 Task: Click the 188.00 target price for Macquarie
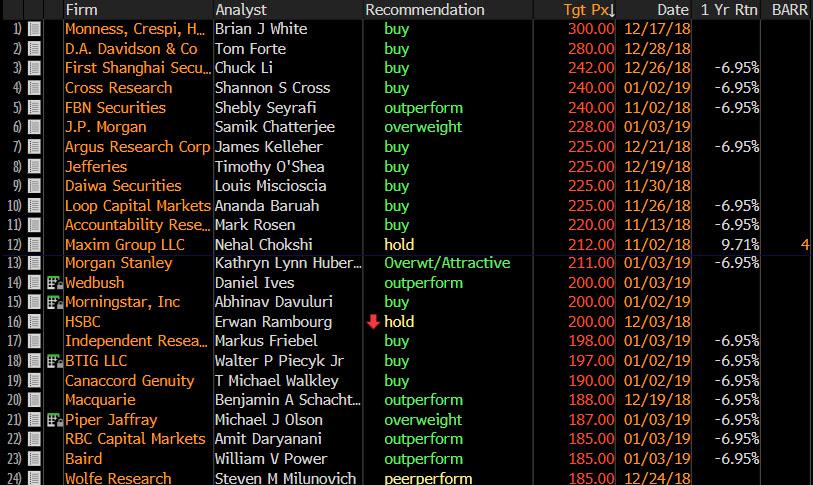(x=591, y=400)
